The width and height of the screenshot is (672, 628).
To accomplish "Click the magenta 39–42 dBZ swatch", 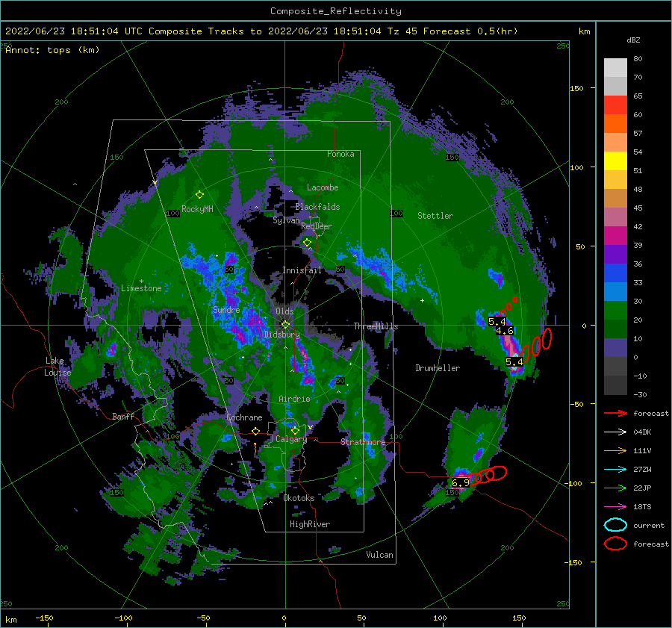I will click(615, 235).
